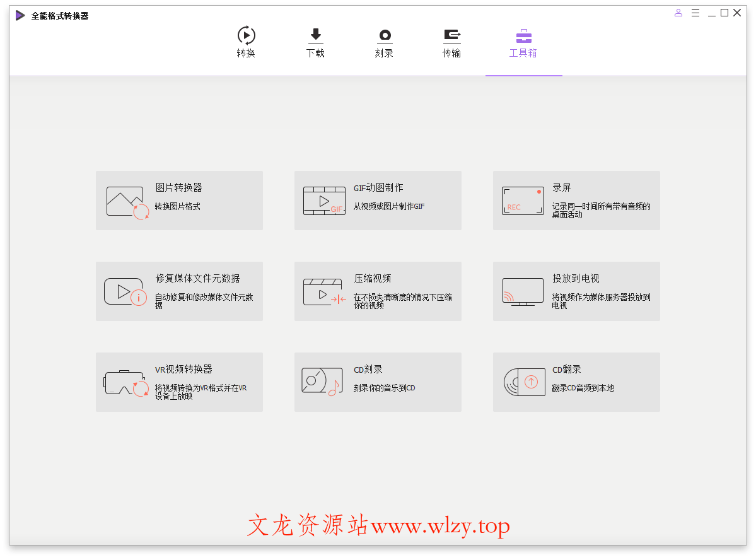
Task: Start the 录屏 screen recorder tool
Action: point(575,200)
